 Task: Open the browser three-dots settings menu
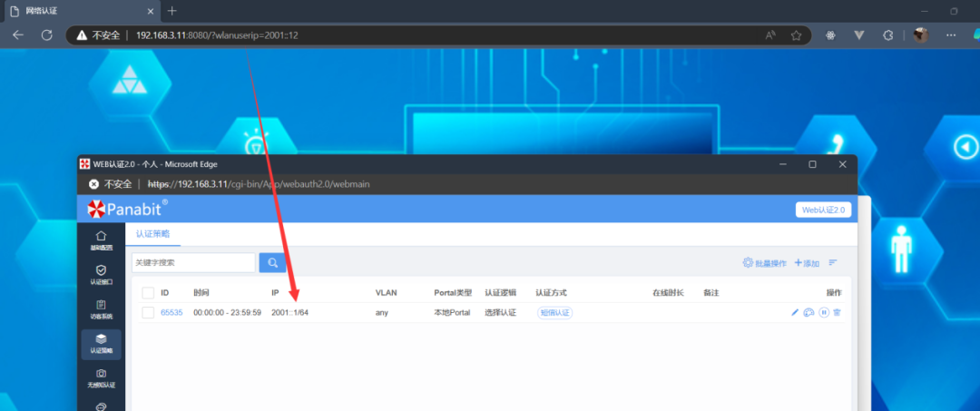tap(951, 35)
